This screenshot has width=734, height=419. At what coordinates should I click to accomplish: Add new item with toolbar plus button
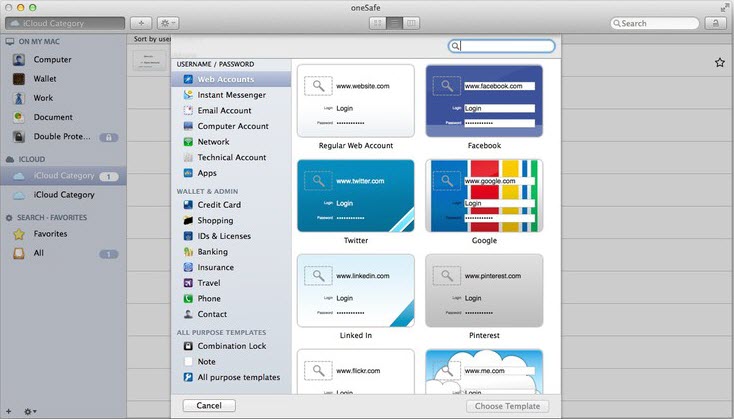141,23
